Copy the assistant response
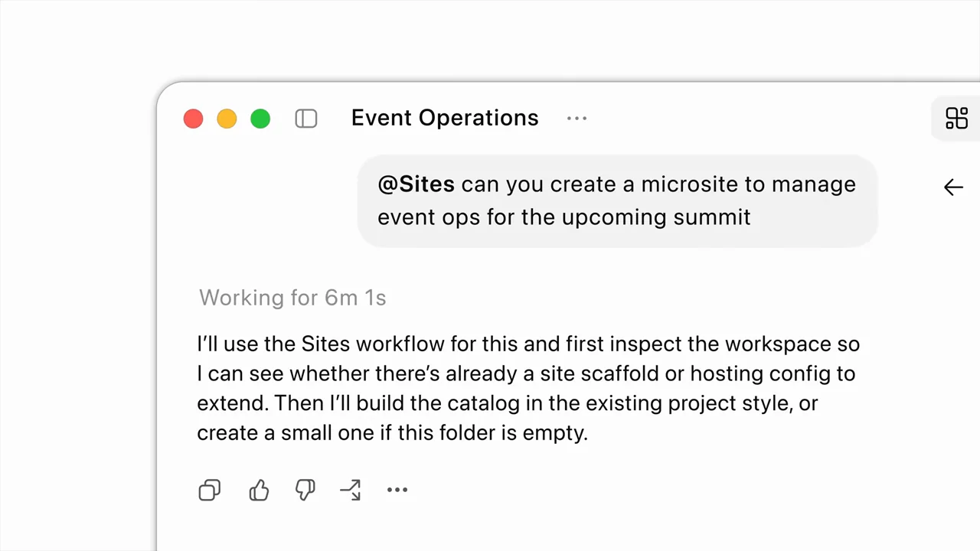Image resolution: width=980 pixels, height=551 pixels. pyautogui.click(x=210, y=490)
